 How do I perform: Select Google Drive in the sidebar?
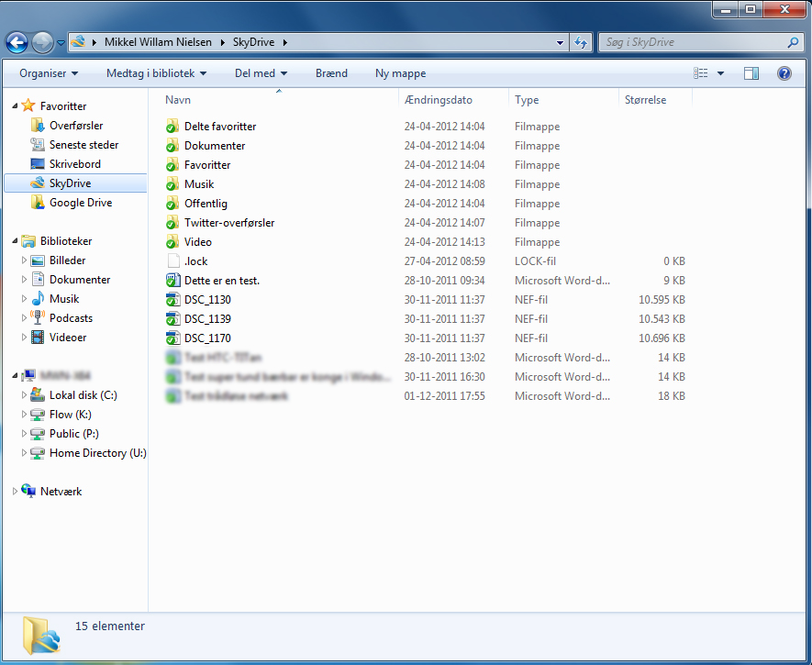tap(80, 203)
